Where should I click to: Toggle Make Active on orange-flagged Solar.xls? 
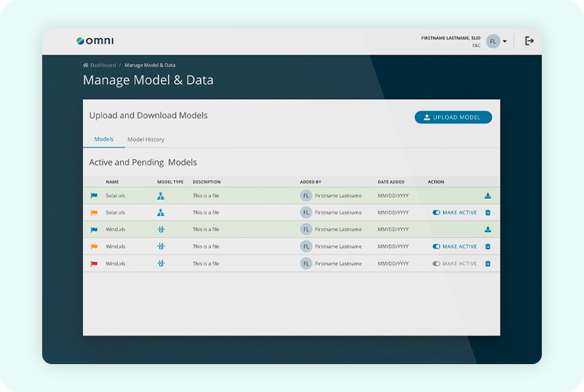(x=454, y=212)
